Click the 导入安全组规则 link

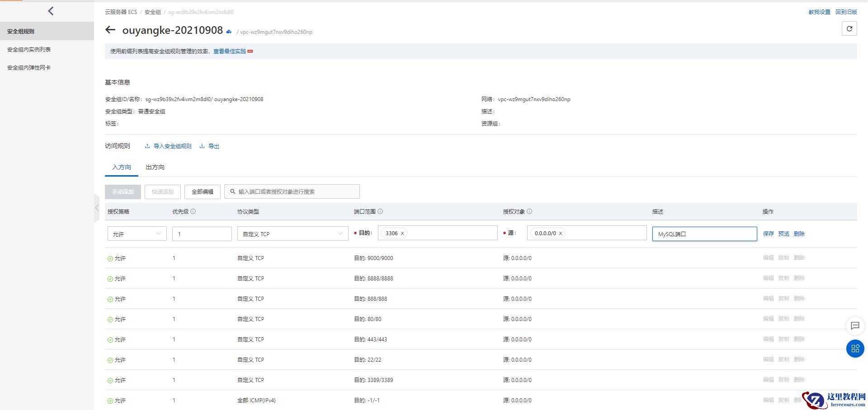tap(172, 146)
